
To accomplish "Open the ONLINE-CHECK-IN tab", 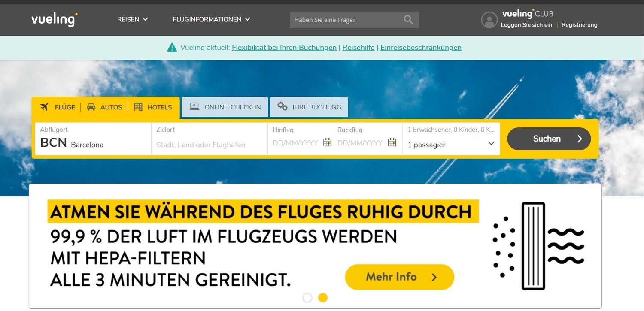I will coord(225,107).
